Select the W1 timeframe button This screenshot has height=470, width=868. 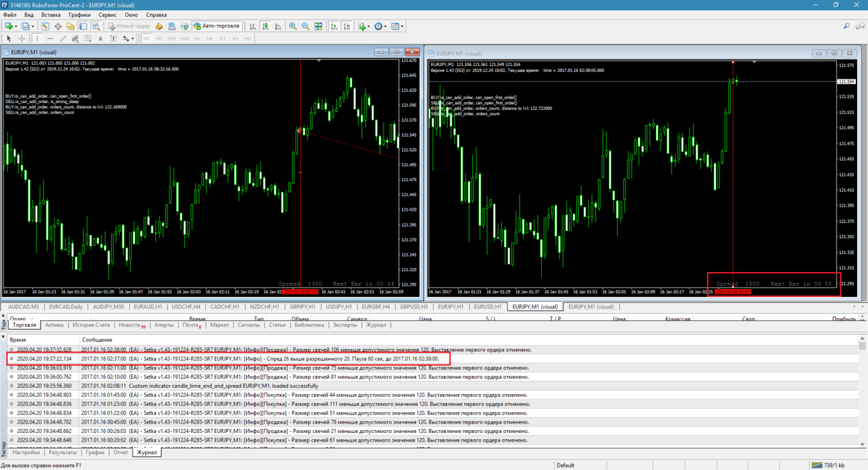point(236,38)
